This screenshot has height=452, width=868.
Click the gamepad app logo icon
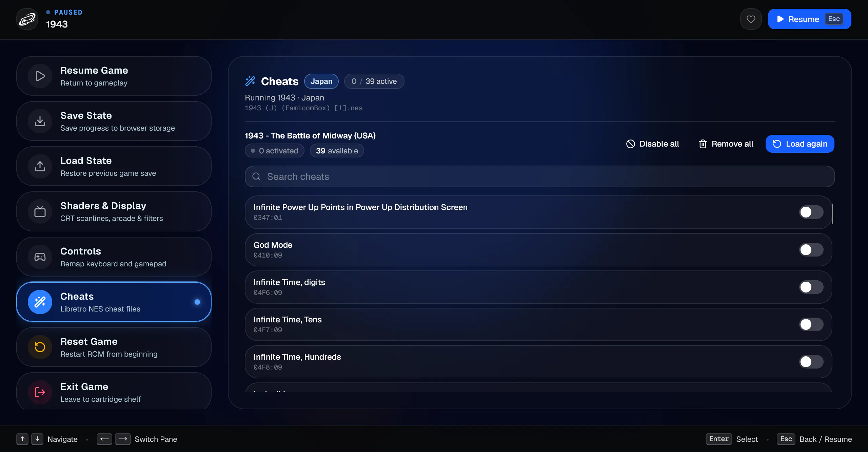tap(27, 19)
